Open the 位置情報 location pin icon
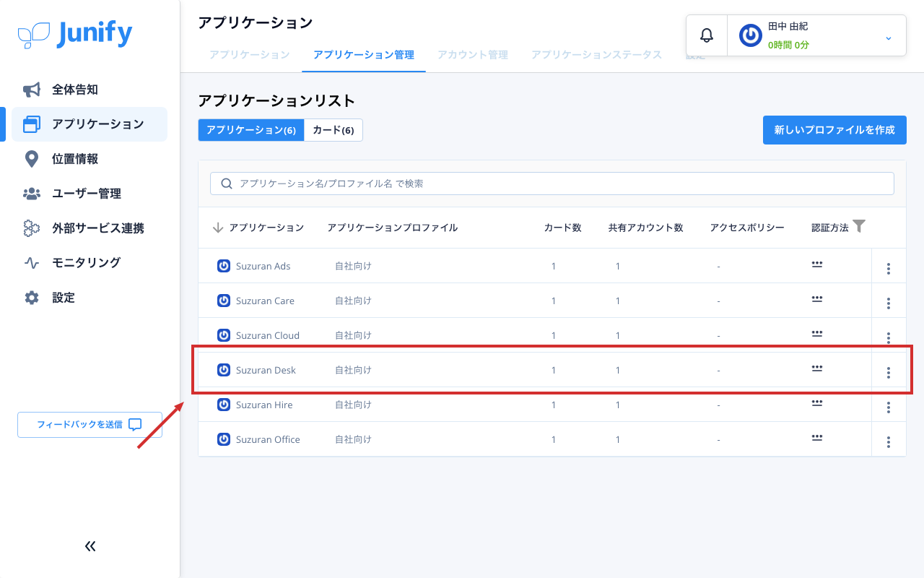 pos(32,159)
